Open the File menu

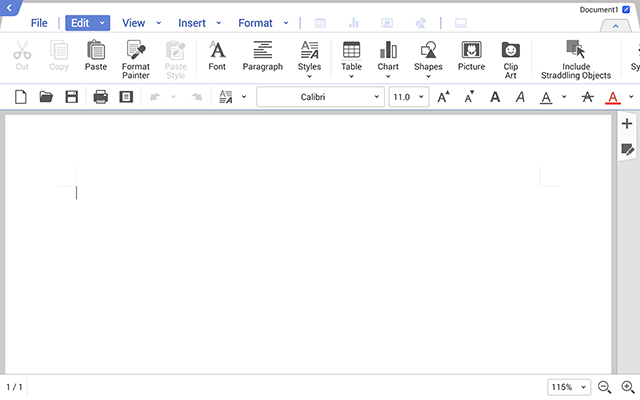[38, 23]
